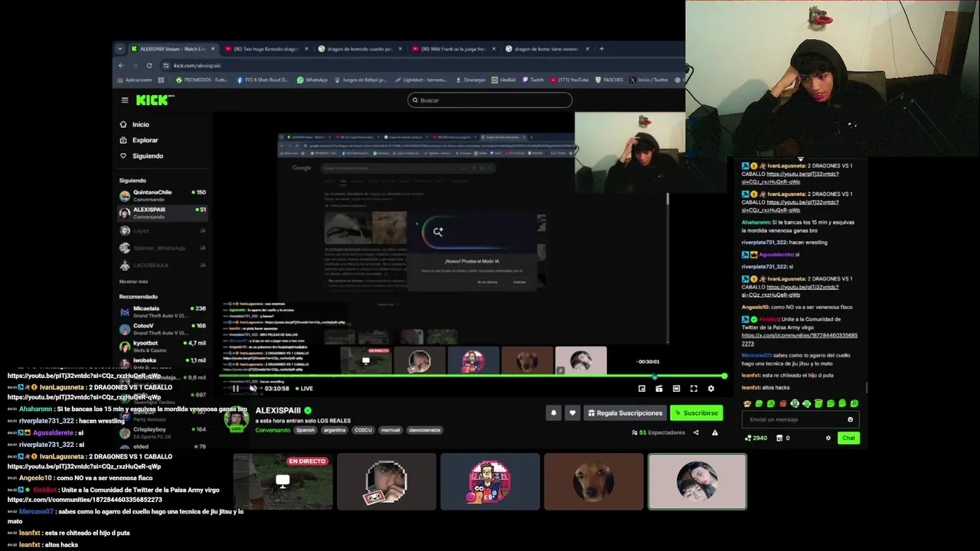Screen dimensions: 980x551
Task: Open Explorar in the Kick sidebar
Action: (x=139, y=140)
